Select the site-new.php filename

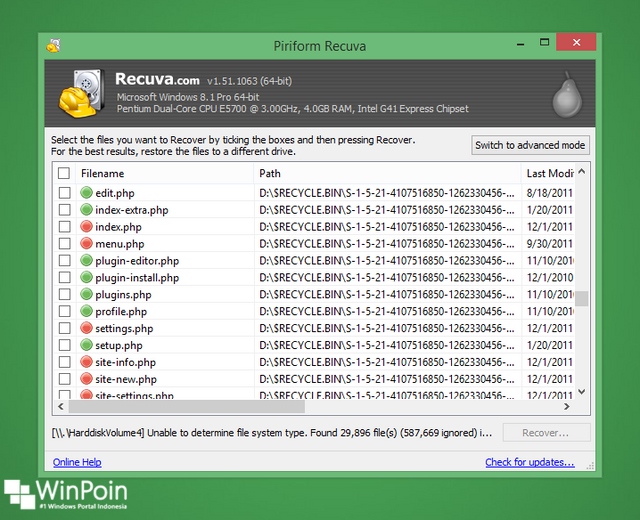pos(126,380)
